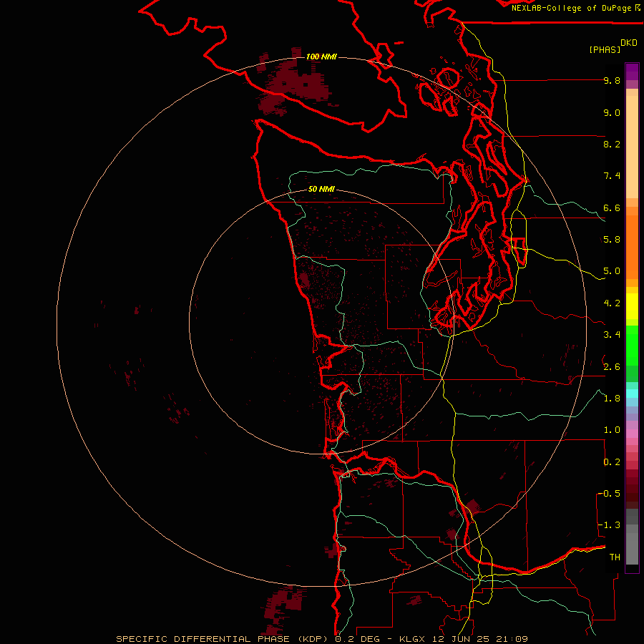Click the 100 NMI range ring label
The image size is (644, 644).
[321, 57]
